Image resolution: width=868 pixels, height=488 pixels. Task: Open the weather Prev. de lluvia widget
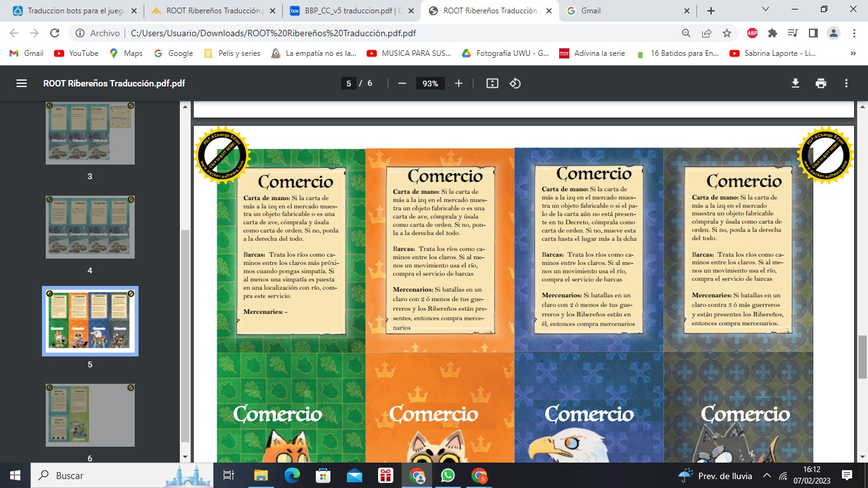pos(716,475)
